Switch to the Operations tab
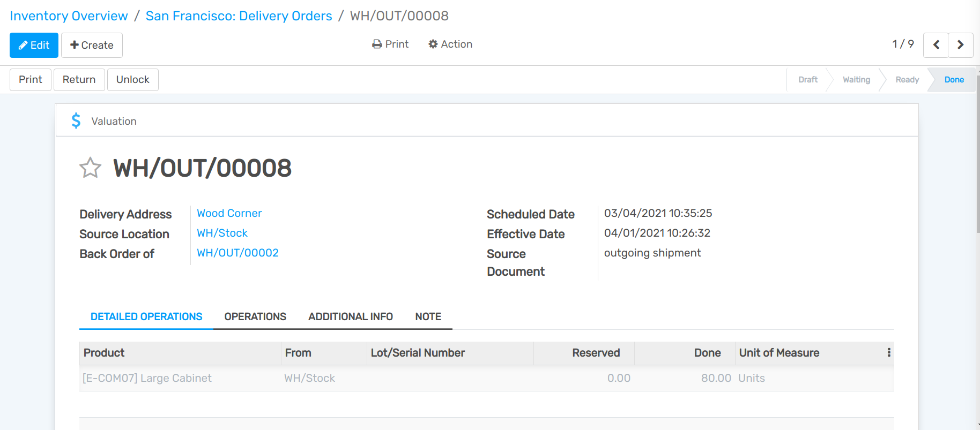 (255, 316)
